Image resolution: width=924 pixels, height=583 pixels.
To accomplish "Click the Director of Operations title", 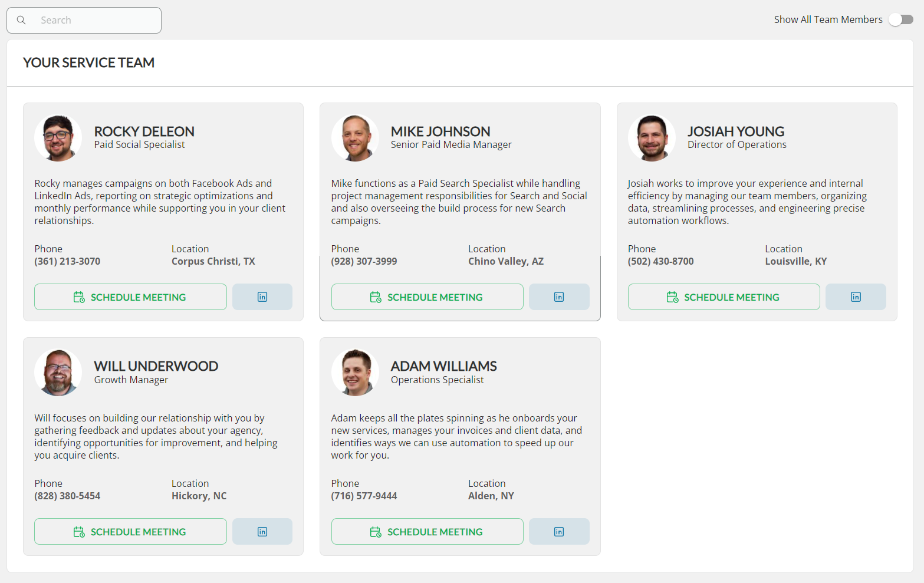I will (737, 145).
